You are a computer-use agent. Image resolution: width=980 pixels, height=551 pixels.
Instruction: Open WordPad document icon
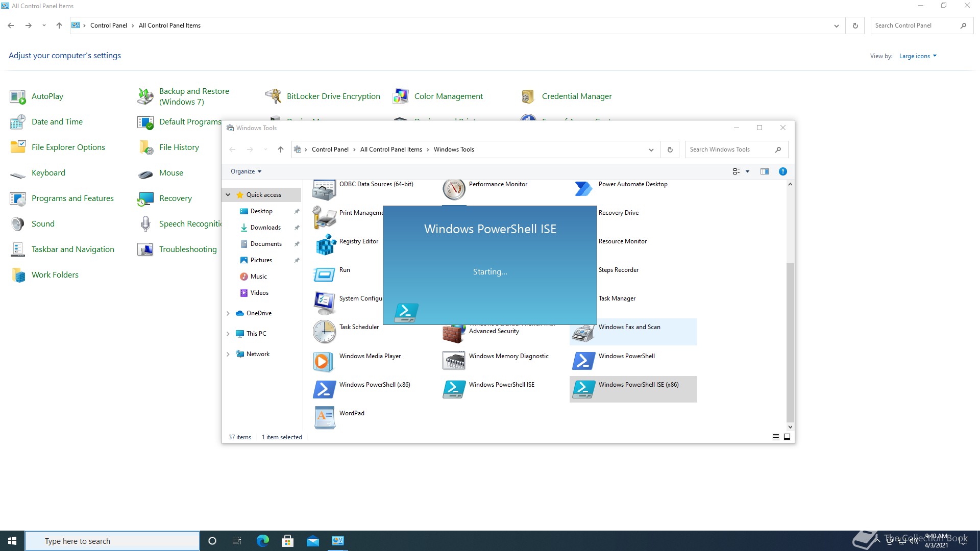324,418
